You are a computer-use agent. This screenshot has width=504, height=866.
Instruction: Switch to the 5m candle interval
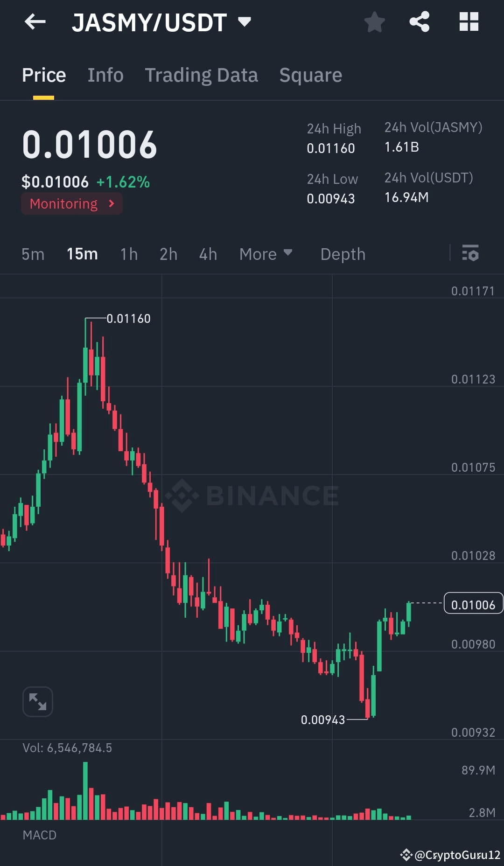click(x=33, y=254)
